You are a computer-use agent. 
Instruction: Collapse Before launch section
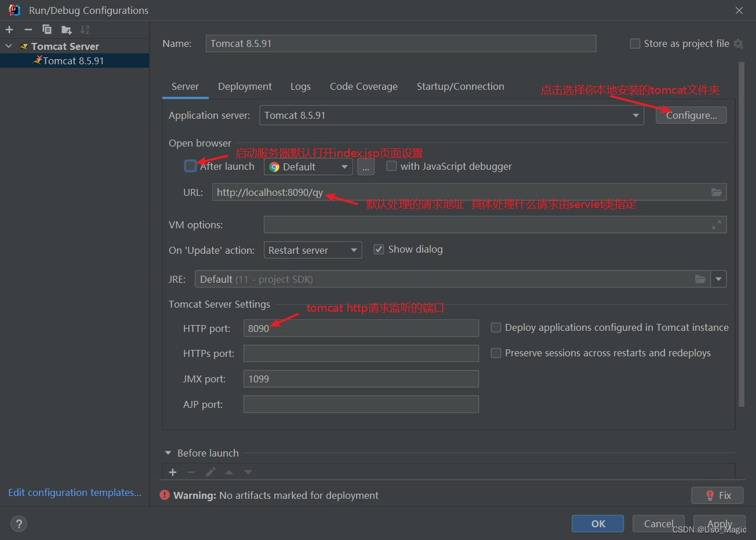pyautogui.click(x=168, y=453)
